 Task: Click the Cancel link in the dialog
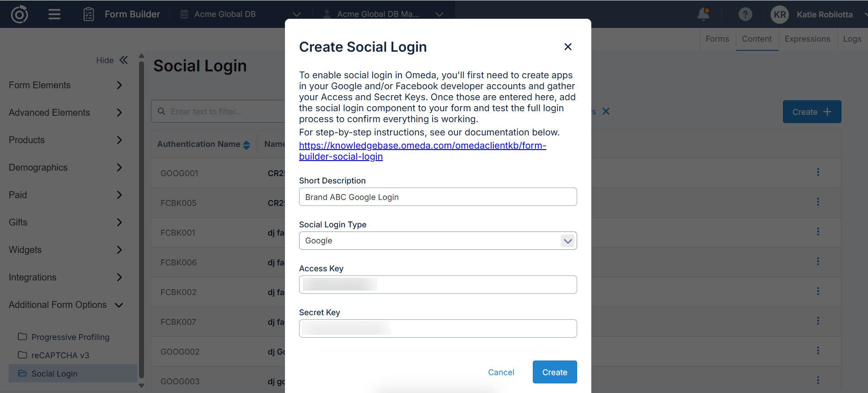tap(501, 372)
